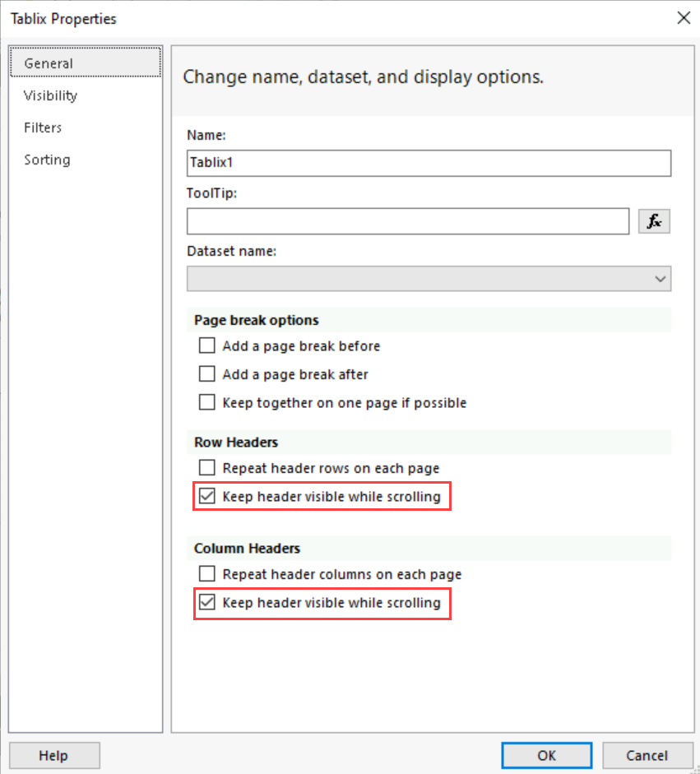Click the empty ToolTip input box
Viewport: 700px width, 774px height.
407,221
